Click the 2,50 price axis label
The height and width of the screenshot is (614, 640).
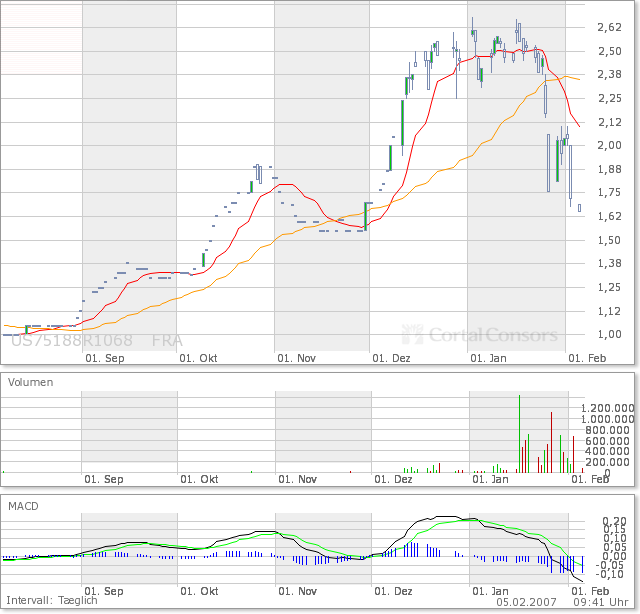pyautogui.click(x=609, y=51)
